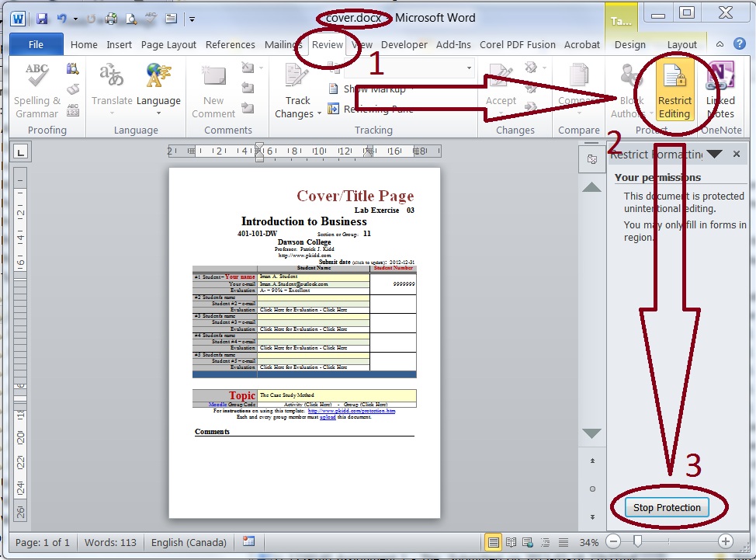The image size is (756, 560).
Task: Click the Word application icon in title bar
Action: point(18,19)
